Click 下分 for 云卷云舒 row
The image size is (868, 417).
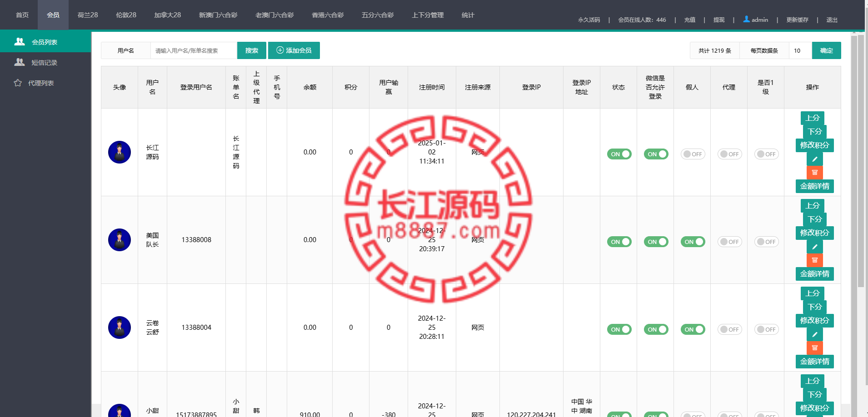815,307
